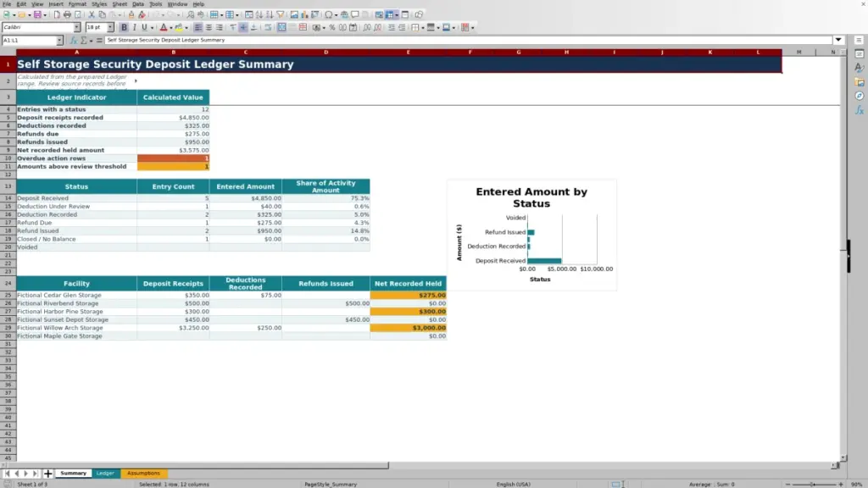Switch to the Ledger sheet tab
This screenshot has width=868, height=488.
(x=105, y=473)
